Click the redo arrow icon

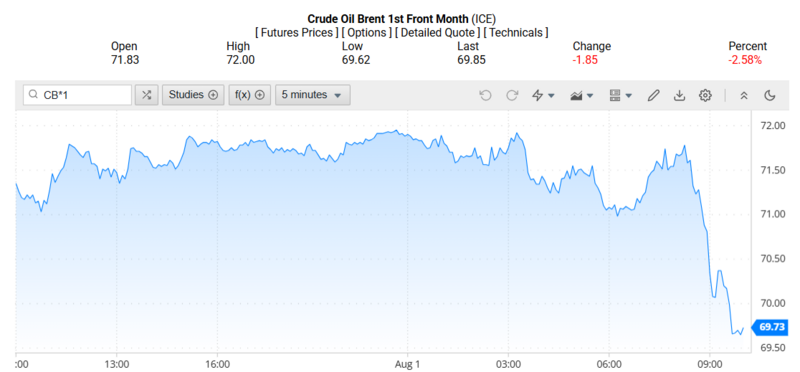click(512, 95)
